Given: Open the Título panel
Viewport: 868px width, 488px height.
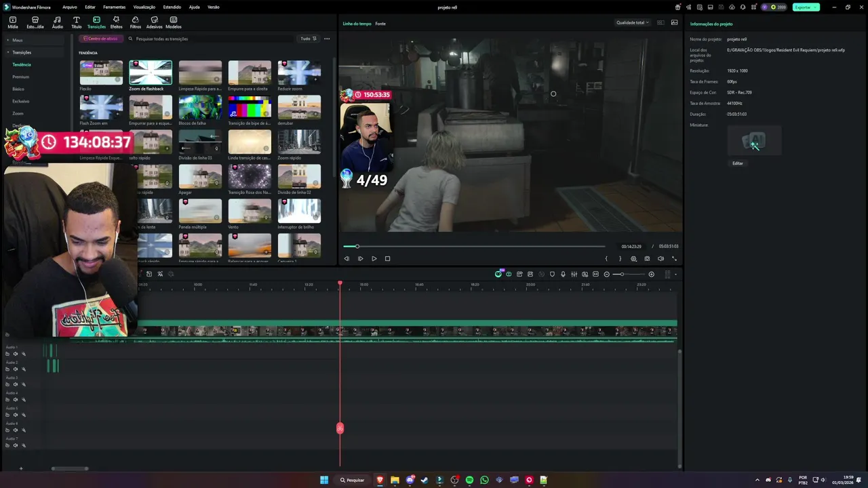Looking at the screenshot, I should coord(76,22).
